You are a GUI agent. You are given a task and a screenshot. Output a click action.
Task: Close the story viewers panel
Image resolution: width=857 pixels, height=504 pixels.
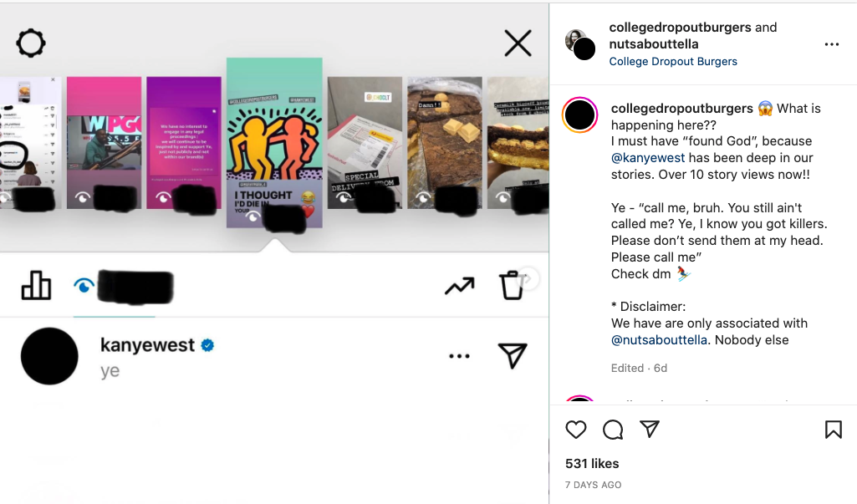click(x=518, y=43)
